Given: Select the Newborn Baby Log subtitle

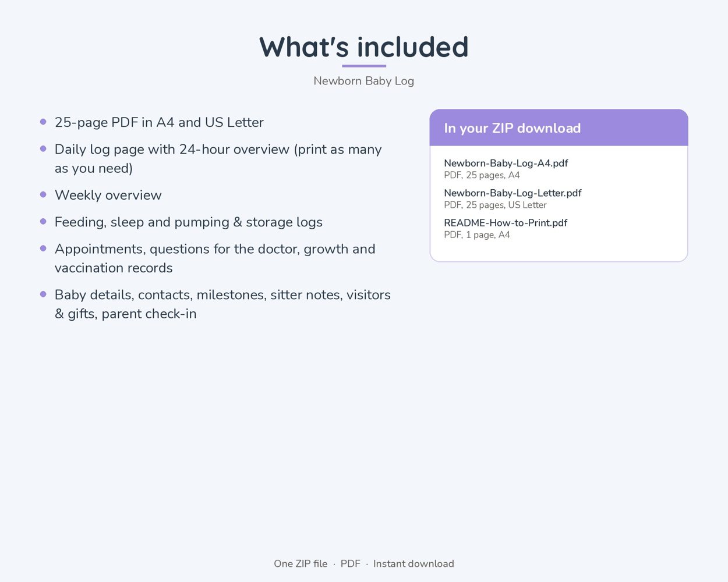Looking at the screenshot, I should (364, 81).
